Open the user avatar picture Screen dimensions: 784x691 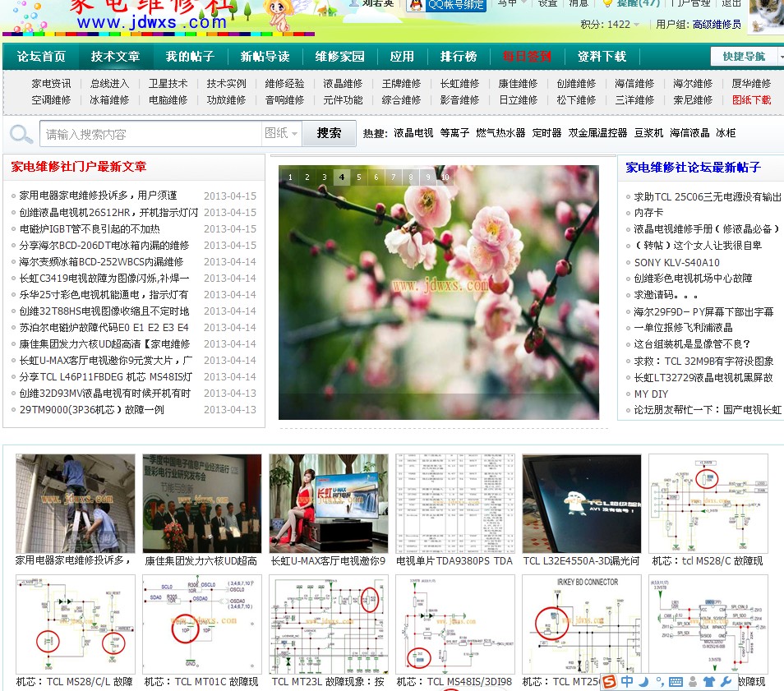point(766,17)
